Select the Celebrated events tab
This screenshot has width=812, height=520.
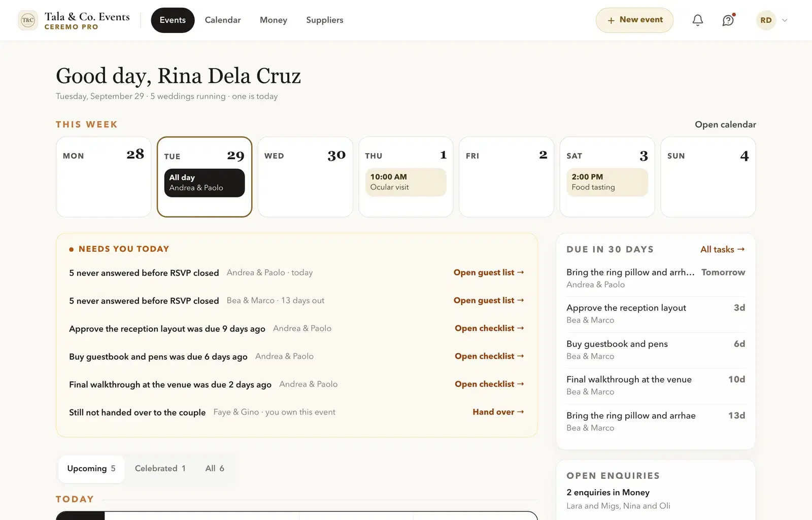pos(160,468)
